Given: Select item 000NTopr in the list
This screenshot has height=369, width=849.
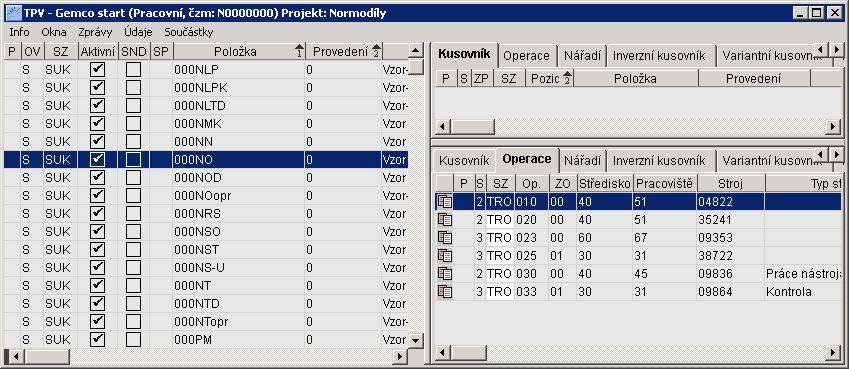Looking at the screenshot, I should (206, 321).
